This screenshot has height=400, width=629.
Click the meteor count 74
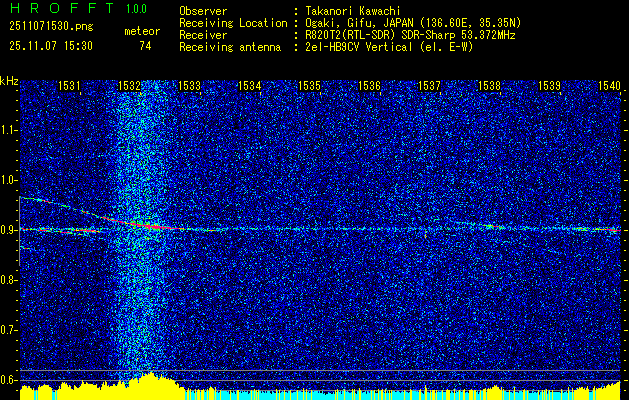(x=145, y=46)
